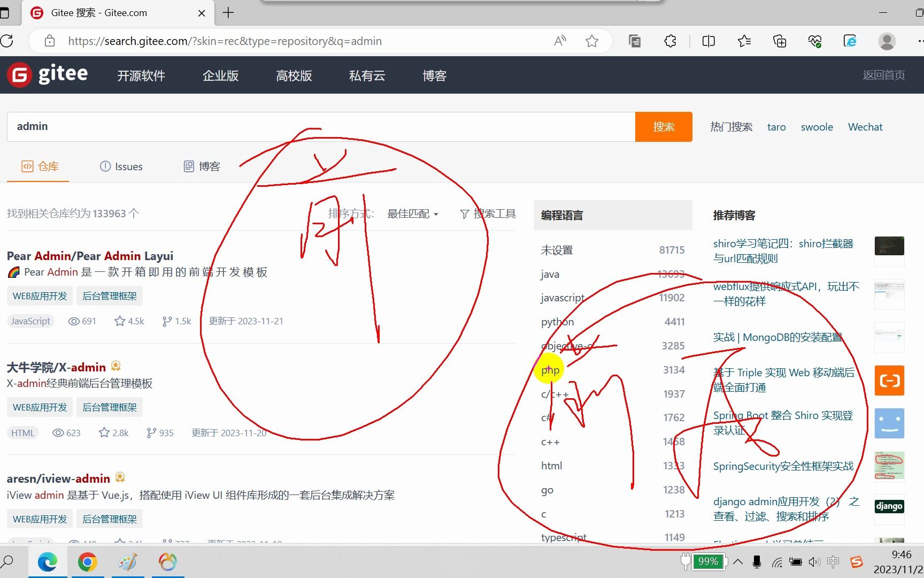This screenshot has width=924, height=578.
Task: Toggle the python language filter
Action: click(x=557, y=322)
